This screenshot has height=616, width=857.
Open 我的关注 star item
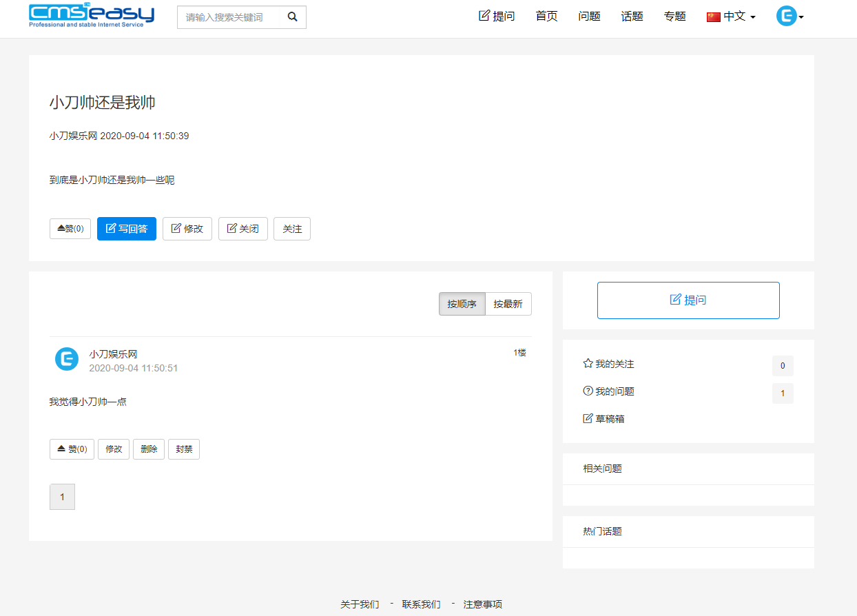[x=608, y=364]
